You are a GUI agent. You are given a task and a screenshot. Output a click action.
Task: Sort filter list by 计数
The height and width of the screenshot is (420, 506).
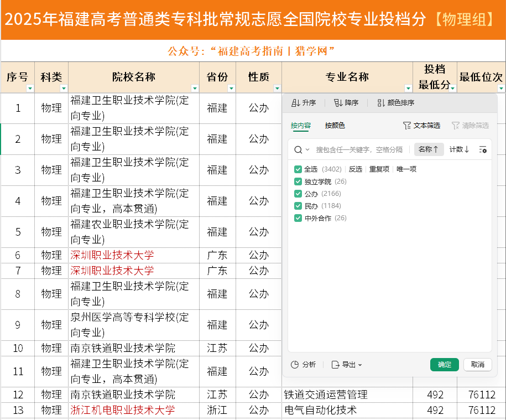pos(460,149)
